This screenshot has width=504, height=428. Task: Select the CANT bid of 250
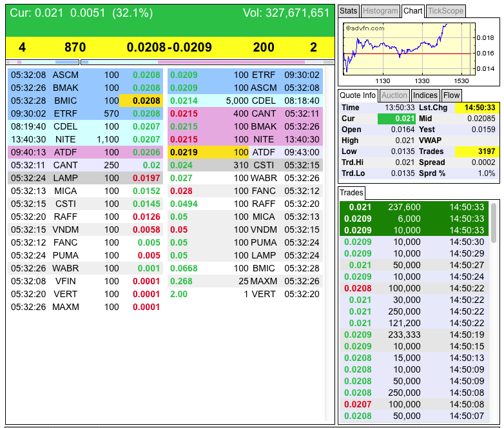point(85,165)
